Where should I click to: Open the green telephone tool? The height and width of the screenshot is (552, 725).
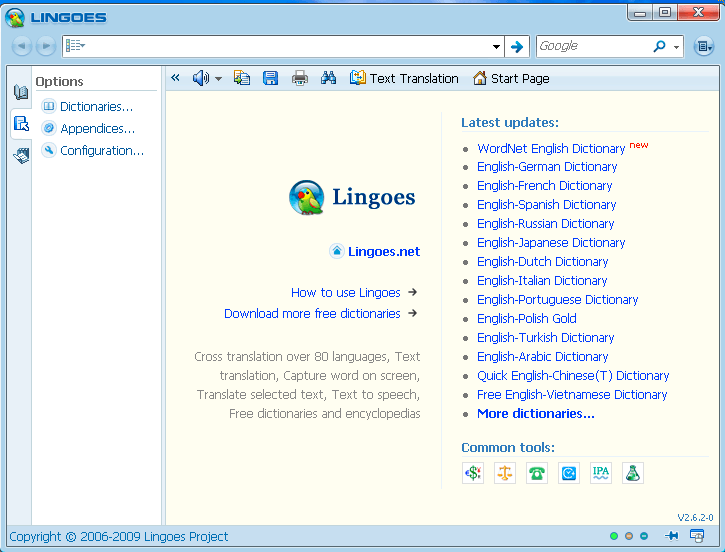[537, 473]
